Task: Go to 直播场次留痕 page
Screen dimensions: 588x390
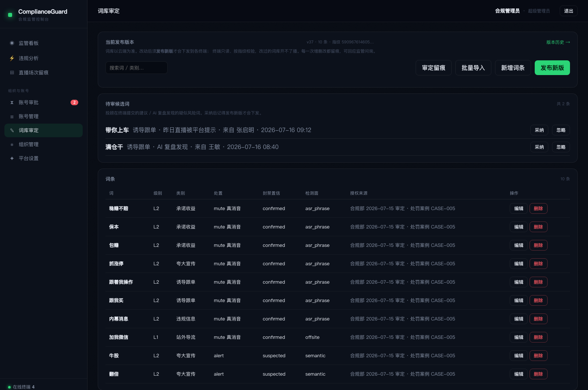Action: (43, 72)
